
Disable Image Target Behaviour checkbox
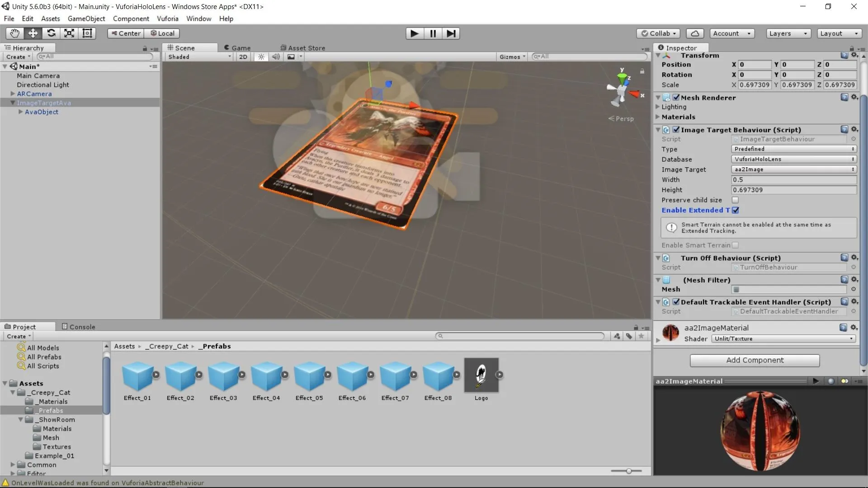point(676,129)
